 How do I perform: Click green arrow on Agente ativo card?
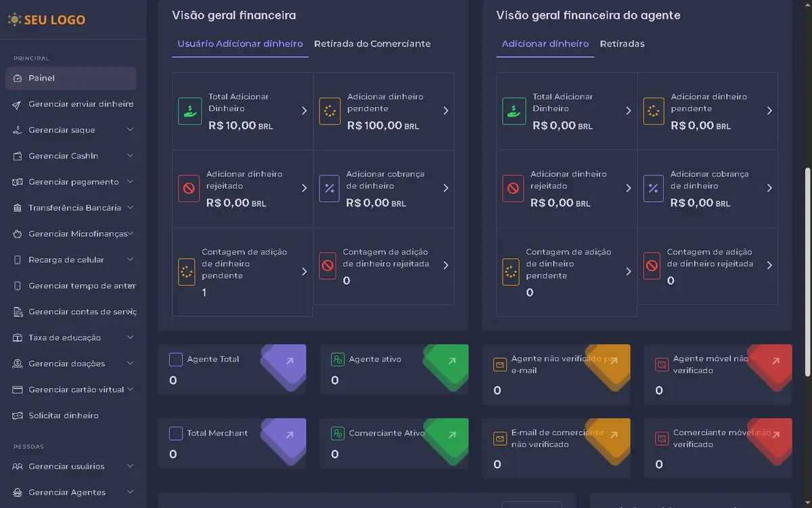coord(451,362)
